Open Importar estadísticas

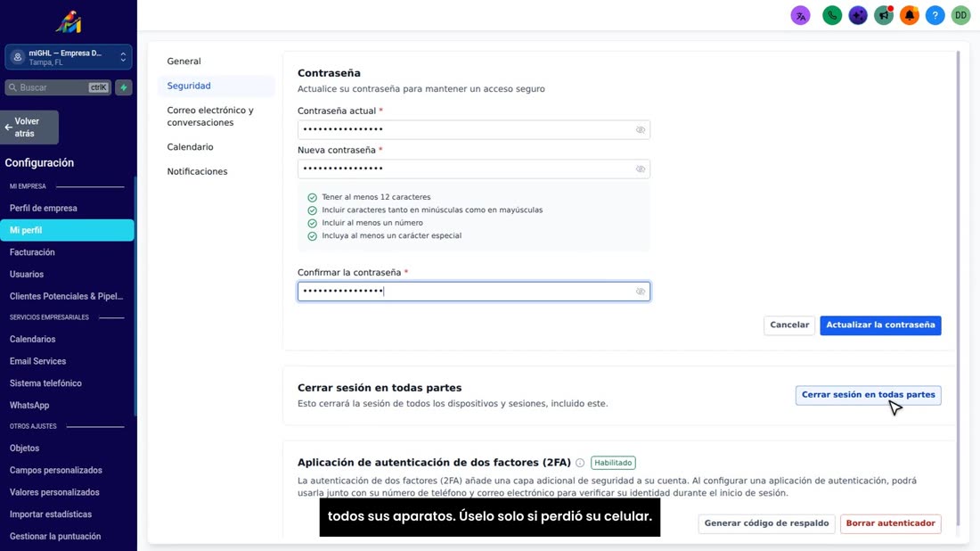(51, 514)
